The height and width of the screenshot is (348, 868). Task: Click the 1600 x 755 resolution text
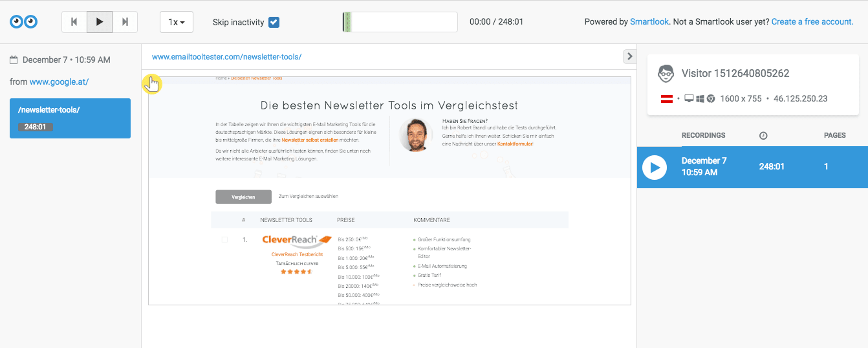(x=741, y=99)
